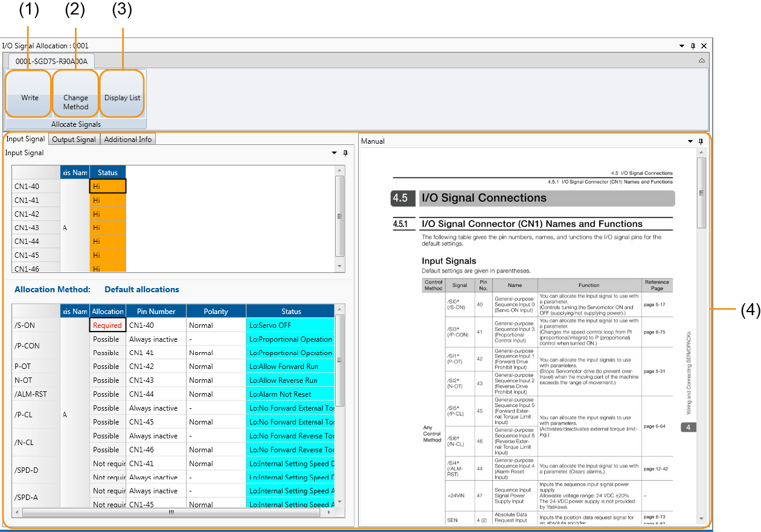761x532 pixels.
Task: Click the Required allocation cell for /S-ON
Action: tap(108, 325)
